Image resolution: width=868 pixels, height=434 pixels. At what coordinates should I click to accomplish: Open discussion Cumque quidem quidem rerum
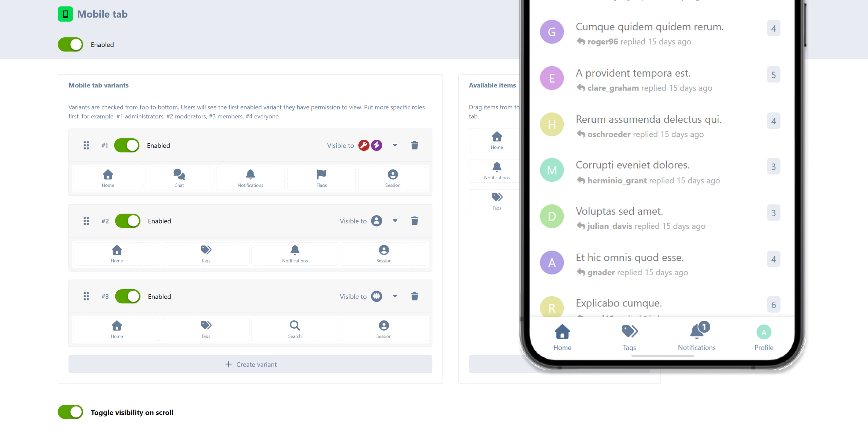pos(650,27)
